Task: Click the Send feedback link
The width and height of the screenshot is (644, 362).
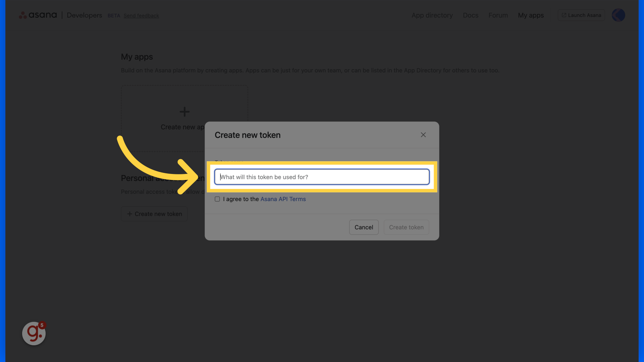Action: pos(141,16)
